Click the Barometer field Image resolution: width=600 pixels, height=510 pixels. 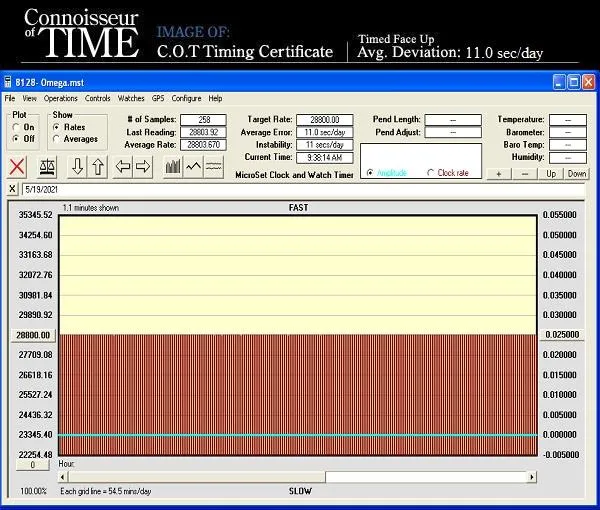(568, 132)
